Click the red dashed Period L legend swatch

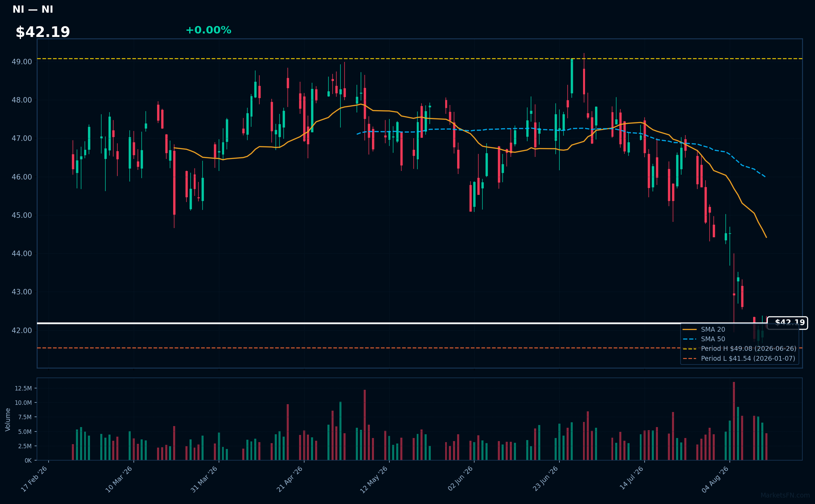689,359
